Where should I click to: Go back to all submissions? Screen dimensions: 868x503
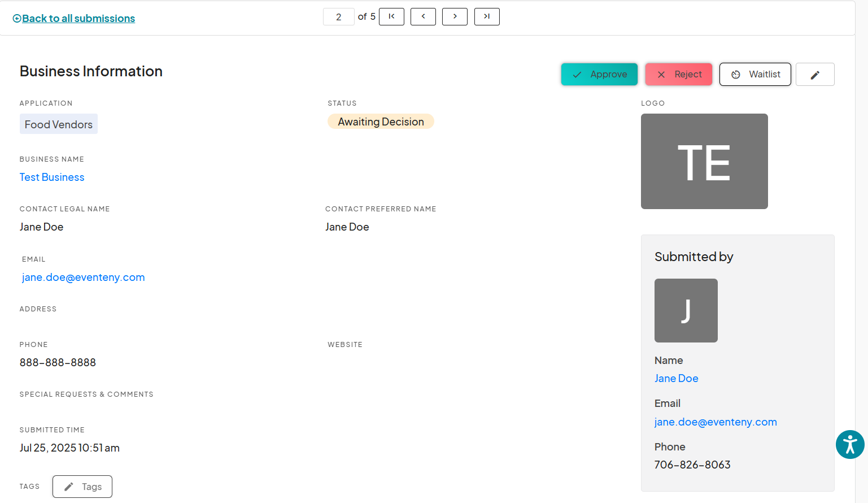74,19
